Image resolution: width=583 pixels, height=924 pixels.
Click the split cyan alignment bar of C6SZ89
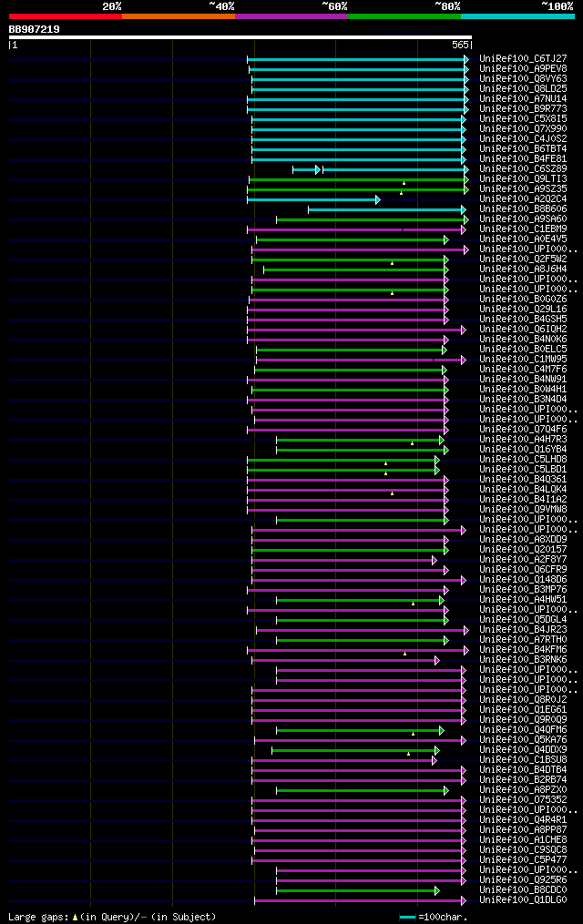pos(381,170)
